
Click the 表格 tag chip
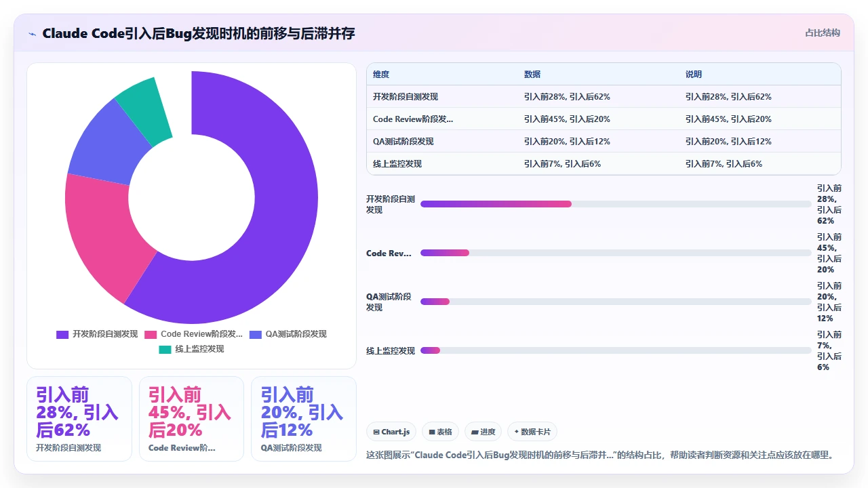click(x=440, y=432)
